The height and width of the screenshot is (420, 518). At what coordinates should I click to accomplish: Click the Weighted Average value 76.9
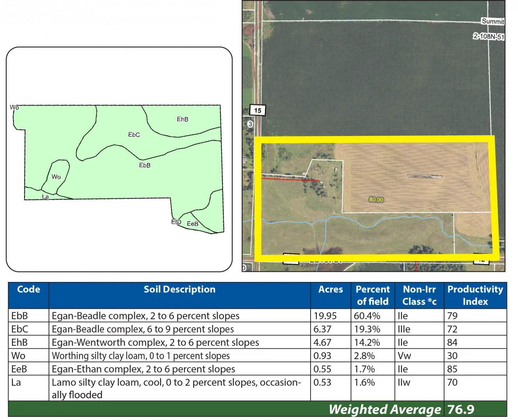pos(461,409)
